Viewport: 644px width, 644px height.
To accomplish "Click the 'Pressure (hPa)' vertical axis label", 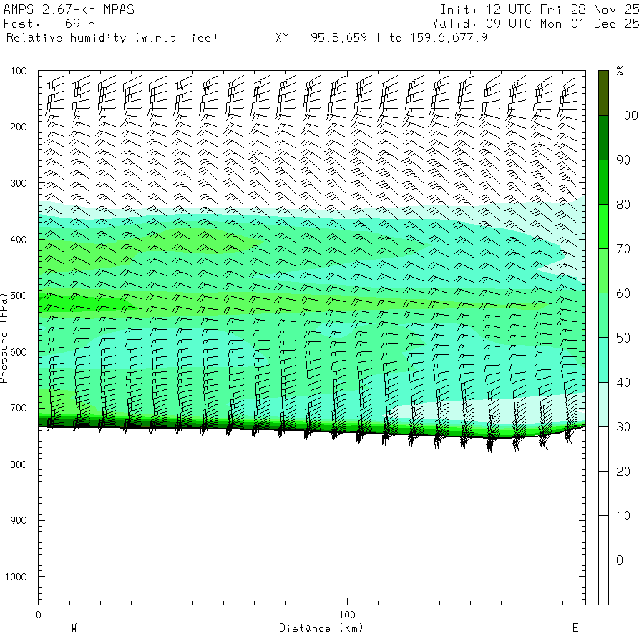I will point(4,337).
